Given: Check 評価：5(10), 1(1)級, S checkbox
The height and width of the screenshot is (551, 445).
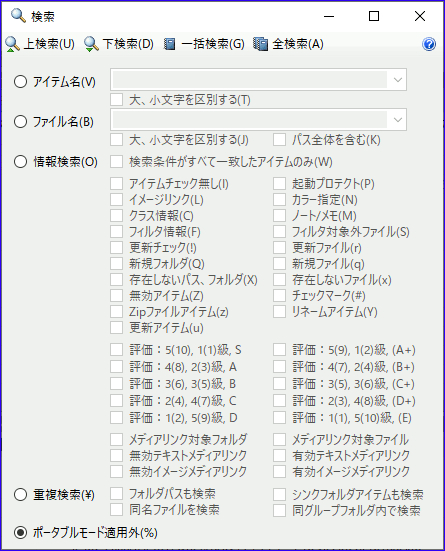Looking at the screenshot, I should coord(116,349).
